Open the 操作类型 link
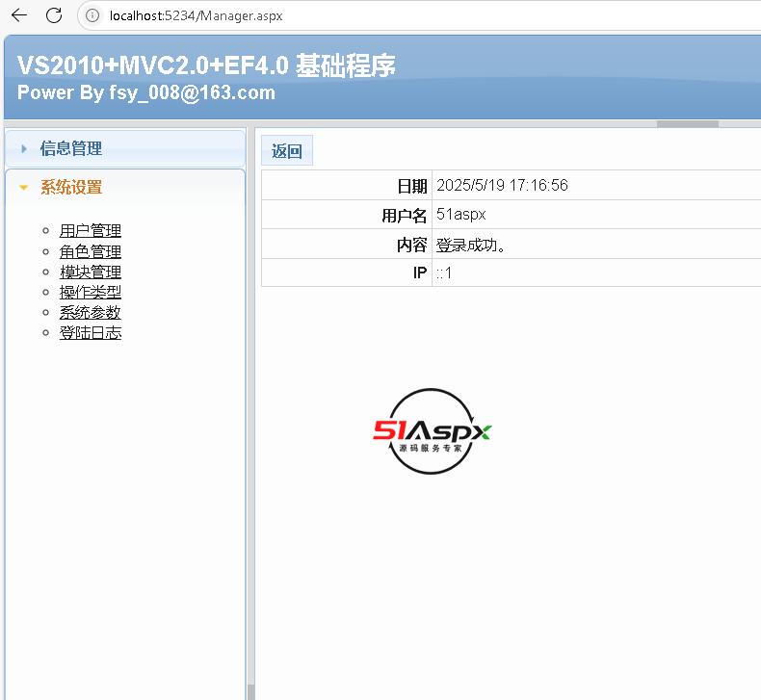761x700 pixels. (x=91, y=292)
